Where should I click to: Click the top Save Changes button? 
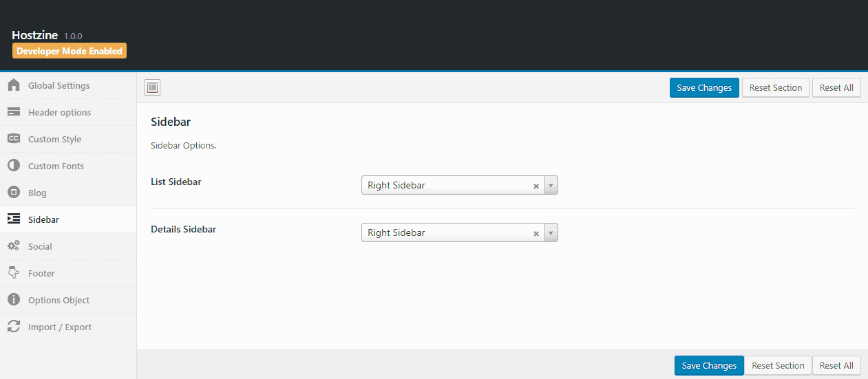(x=703, y=87)
